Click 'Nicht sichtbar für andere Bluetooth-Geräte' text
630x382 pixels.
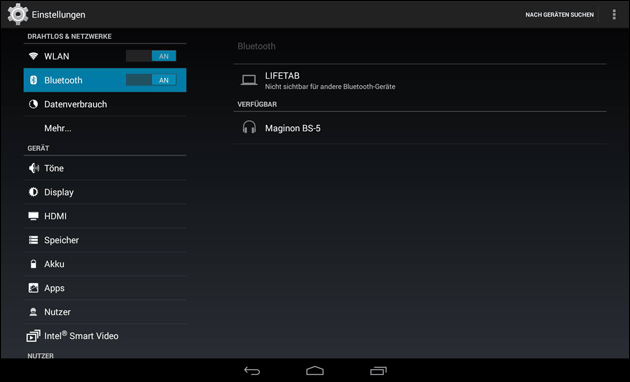click(330, 87)
